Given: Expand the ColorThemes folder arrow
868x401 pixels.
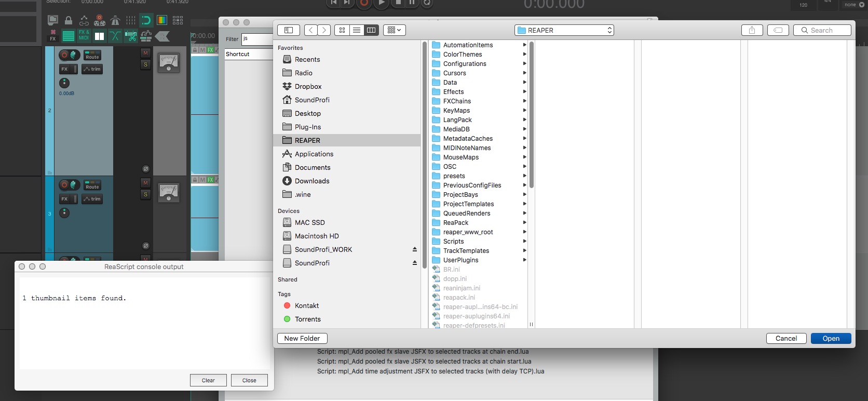Looking at the screenshot, I should (x=524, y=55).
